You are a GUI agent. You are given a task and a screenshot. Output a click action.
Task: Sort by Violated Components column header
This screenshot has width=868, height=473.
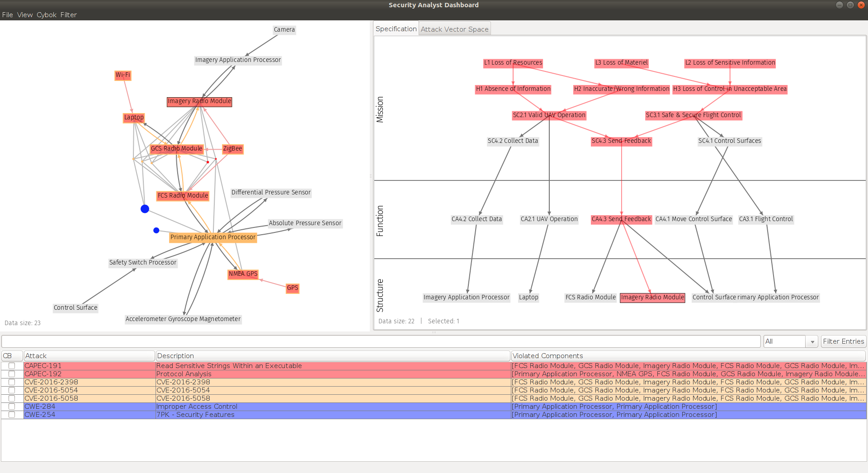click(688, 356)
